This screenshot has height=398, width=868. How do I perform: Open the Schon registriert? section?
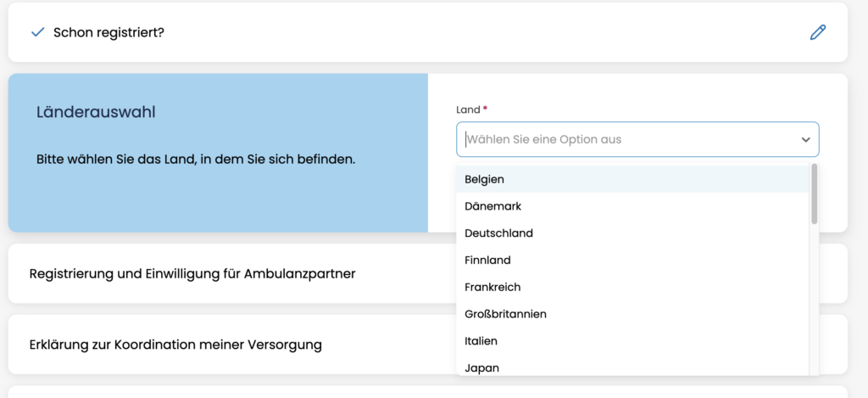pyautogui.click(x=427, y=32)
